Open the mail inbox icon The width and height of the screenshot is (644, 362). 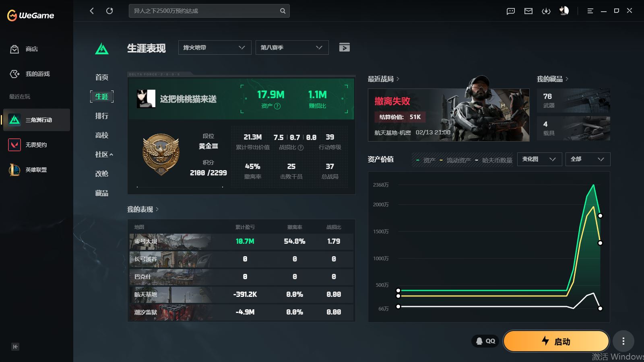[x=528, y=11]
